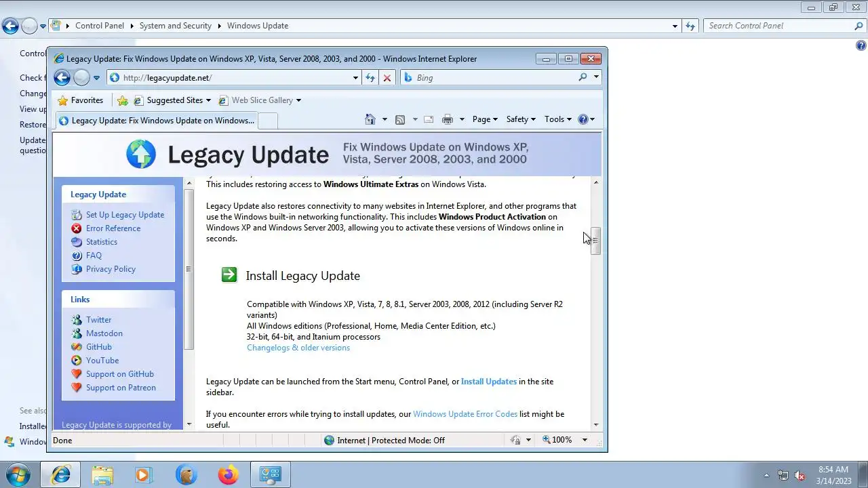The width and height of the screenshot is (868, 488).
Task: Click the Read Mail envelope icon
Action: pos(429,119)
